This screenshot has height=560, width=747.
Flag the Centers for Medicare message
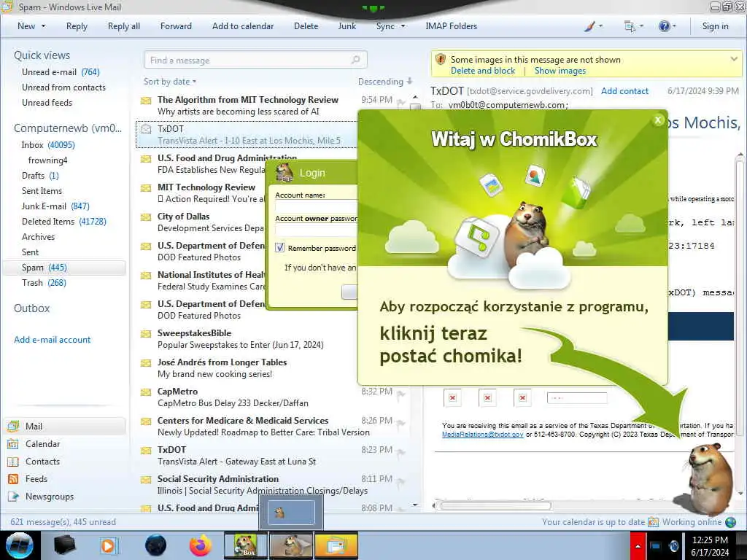pos(401,423)
